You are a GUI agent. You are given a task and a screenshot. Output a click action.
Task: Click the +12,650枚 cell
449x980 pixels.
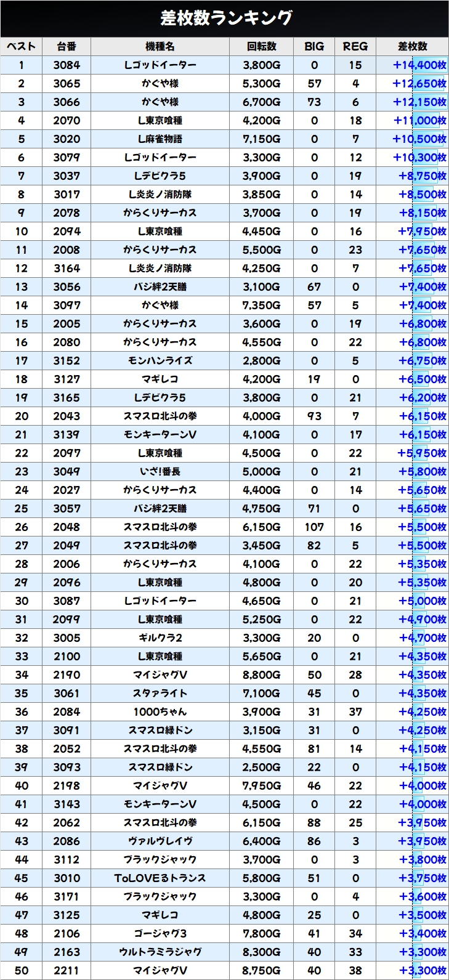click(x=419, y=83)
